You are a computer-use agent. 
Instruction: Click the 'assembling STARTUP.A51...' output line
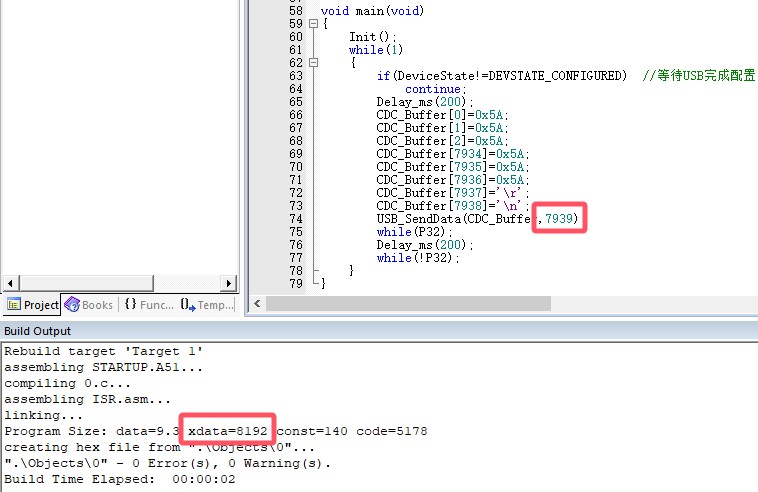(103, 367)
